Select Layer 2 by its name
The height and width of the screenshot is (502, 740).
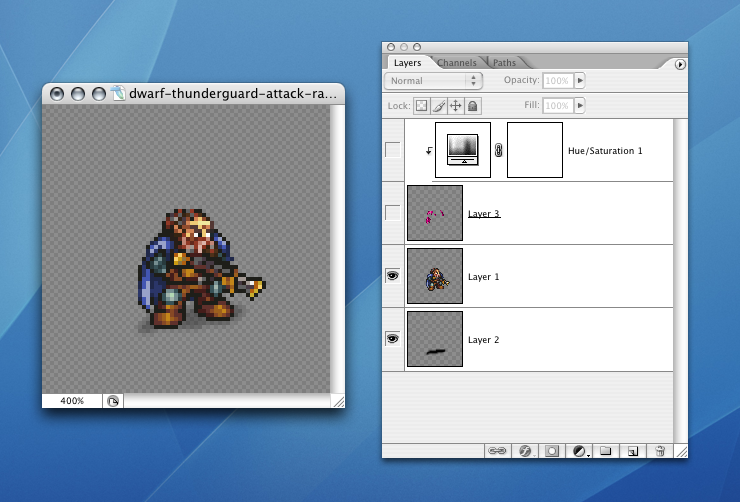click(483, 340)
